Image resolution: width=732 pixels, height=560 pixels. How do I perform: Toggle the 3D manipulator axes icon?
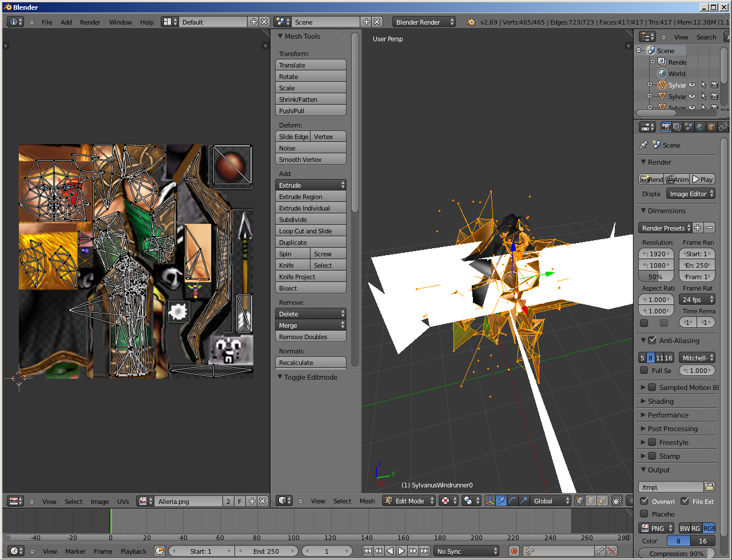pos(490,501)
